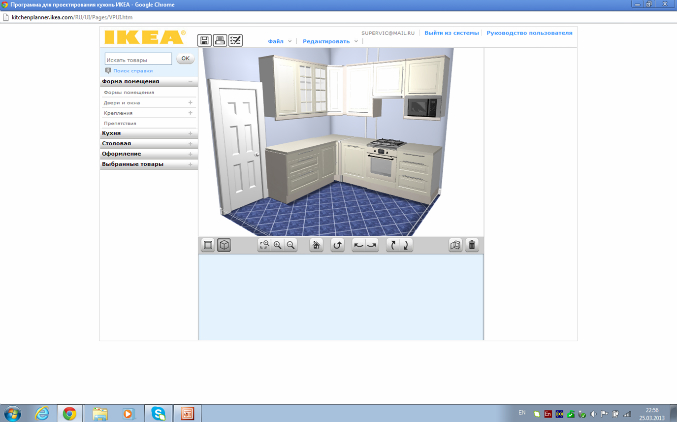Click the zoom out magnifier
Viewport: 677px width, 422px height.
(x=291, y=245)
